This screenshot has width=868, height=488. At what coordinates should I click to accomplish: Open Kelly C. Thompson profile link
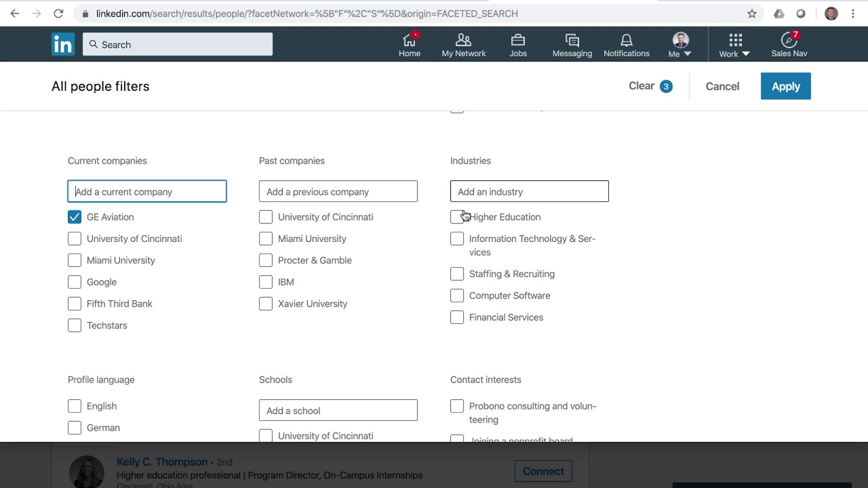(162, 462)
